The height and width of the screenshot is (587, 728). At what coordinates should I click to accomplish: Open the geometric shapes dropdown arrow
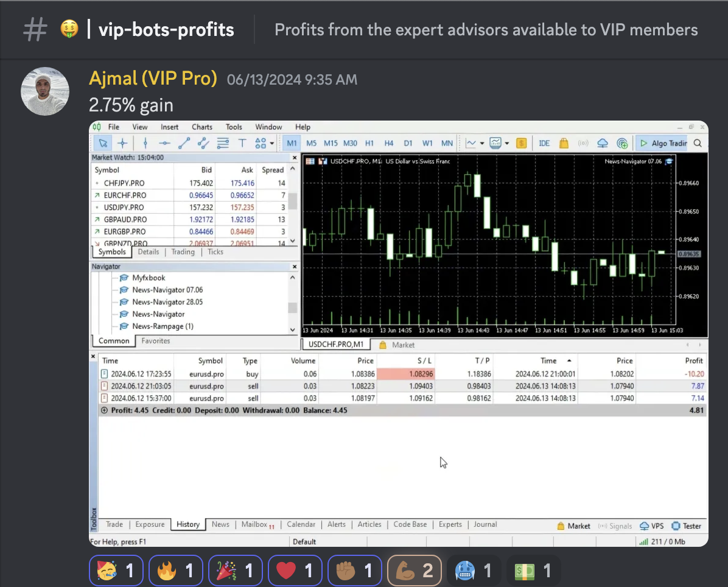click(272, 144)
